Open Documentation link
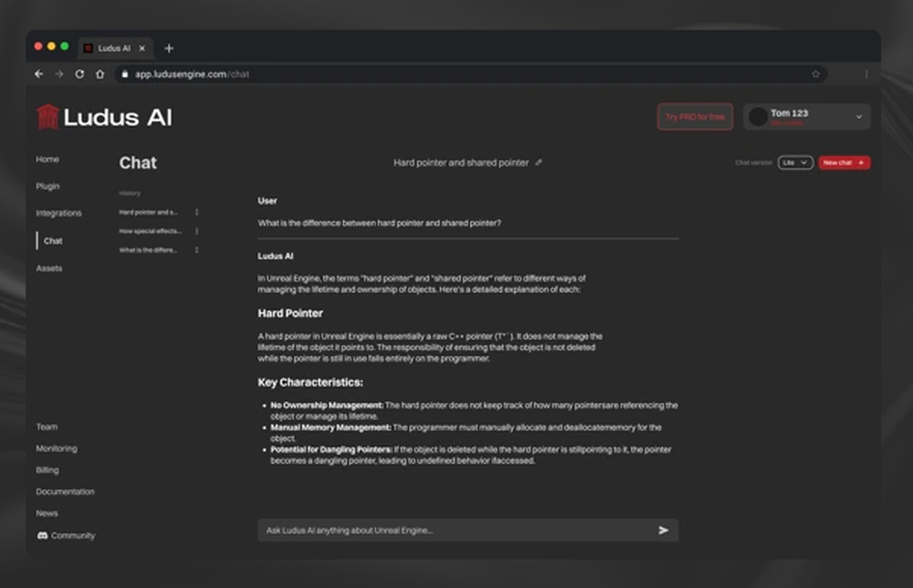Screen dimensions: 913x588 click(x=65, y=491)
